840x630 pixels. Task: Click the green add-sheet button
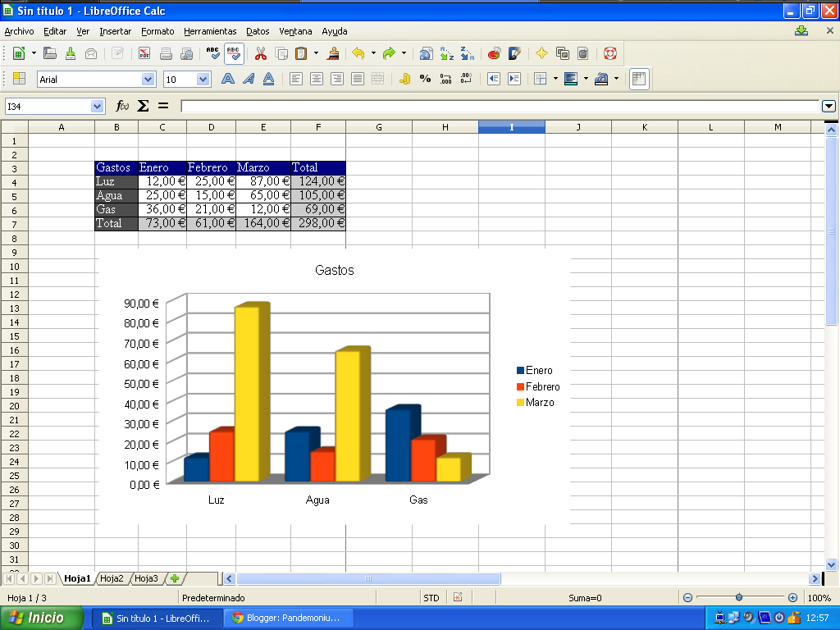(x=173, y=578)
